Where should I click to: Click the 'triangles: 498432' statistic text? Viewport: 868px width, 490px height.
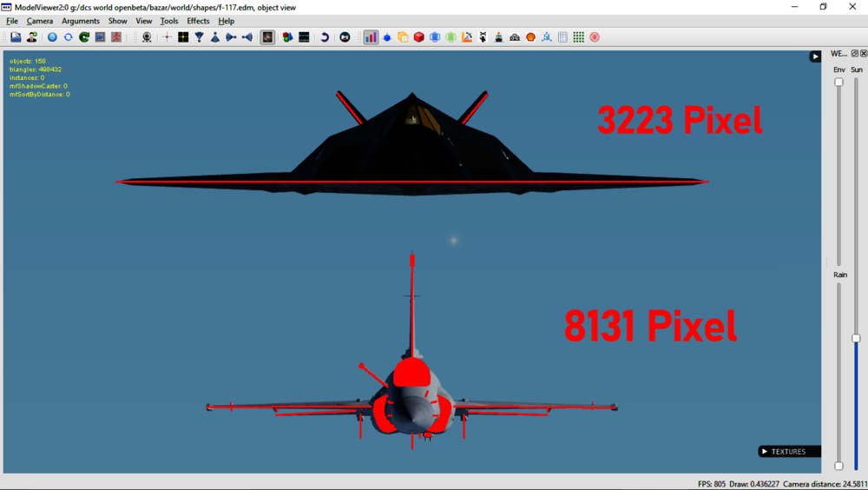36,70
